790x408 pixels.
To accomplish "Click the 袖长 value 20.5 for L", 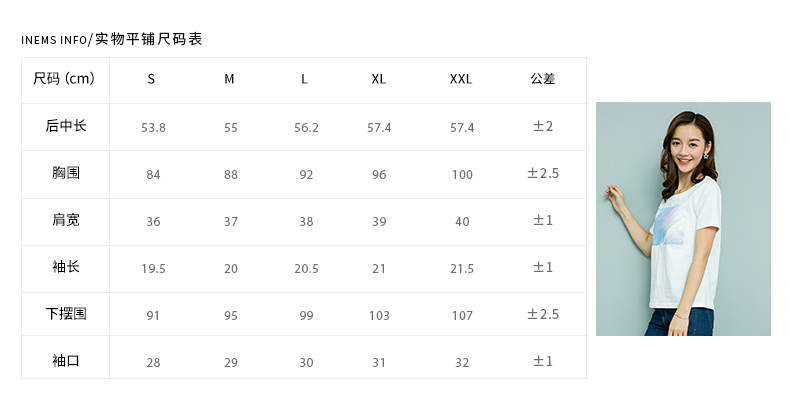I will tap(306, 269).
